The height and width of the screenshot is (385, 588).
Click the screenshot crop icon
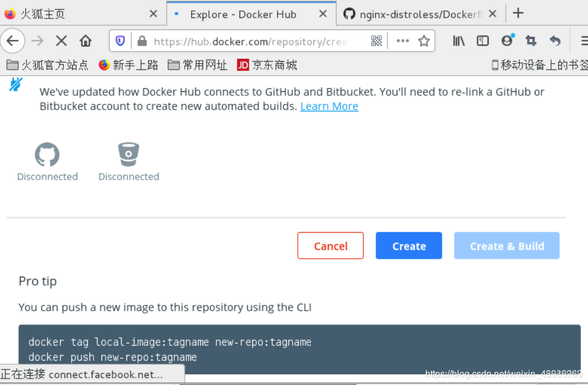coord(531,40)
